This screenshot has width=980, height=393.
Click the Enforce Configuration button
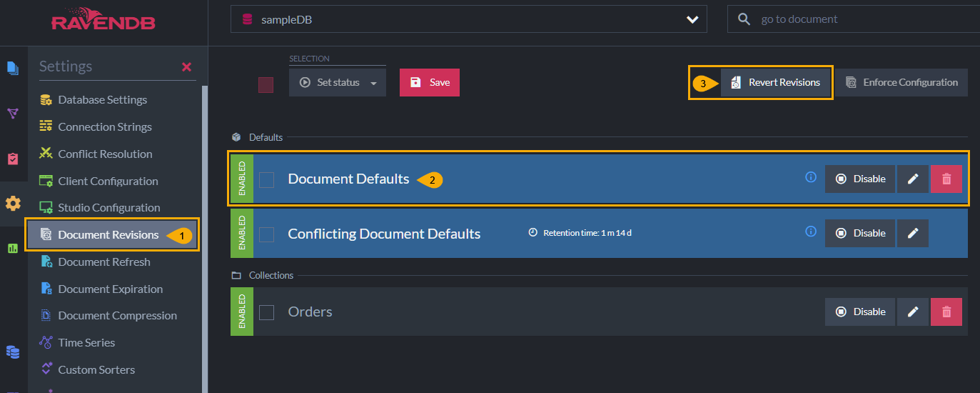point(901,82)
